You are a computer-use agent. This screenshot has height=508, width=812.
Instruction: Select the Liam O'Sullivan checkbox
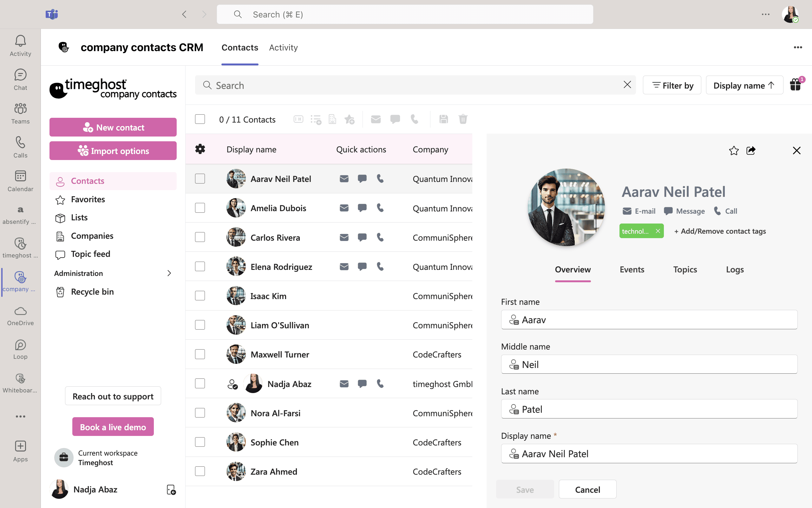200,325
